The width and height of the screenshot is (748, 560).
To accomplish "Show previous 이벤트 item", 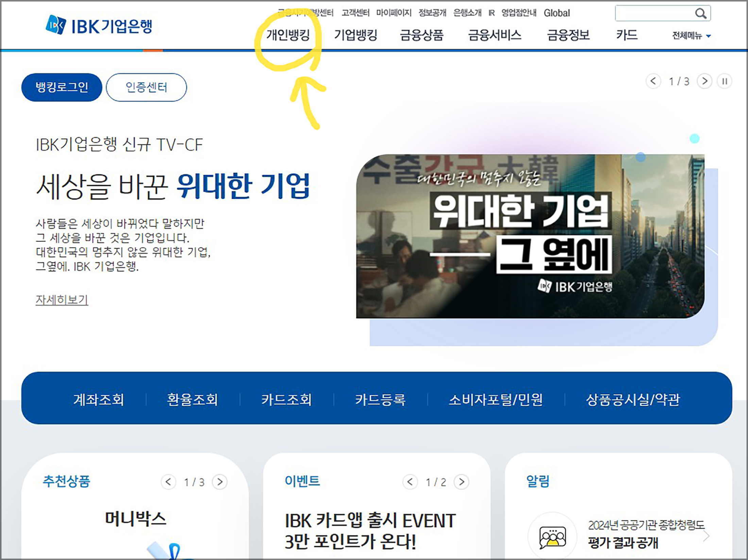I will point(410,482).
